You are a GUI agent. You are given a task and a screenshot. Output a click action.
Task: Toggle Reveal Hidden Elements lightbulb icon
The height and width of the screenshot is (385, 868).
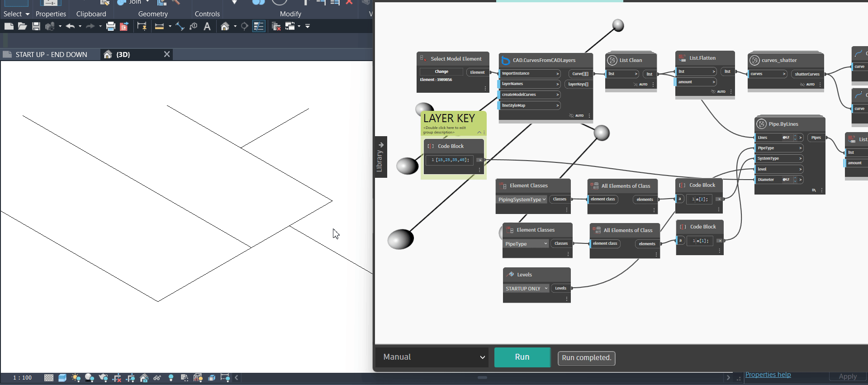point(171,378)
